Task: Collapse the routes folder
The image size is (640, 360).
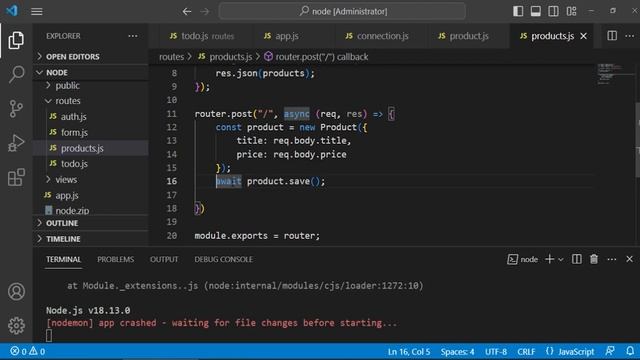Action: [91, 100]
